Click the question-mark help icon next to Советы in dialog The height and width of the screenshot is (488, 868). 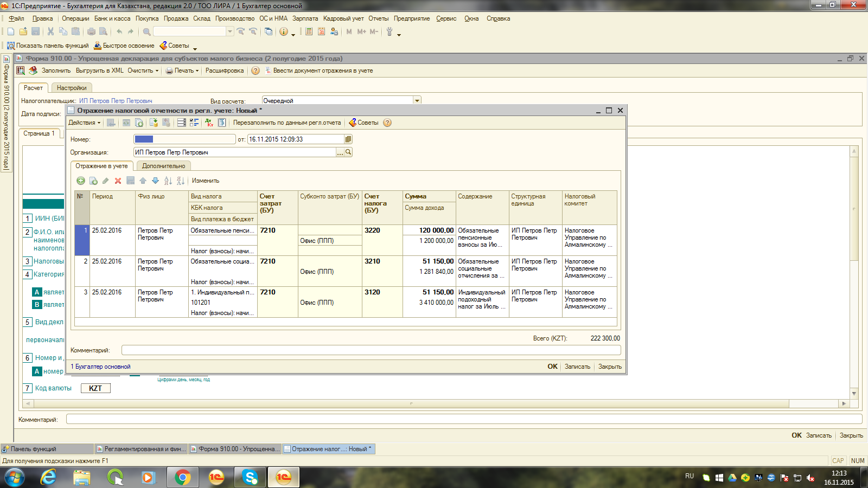click(387, 123)
